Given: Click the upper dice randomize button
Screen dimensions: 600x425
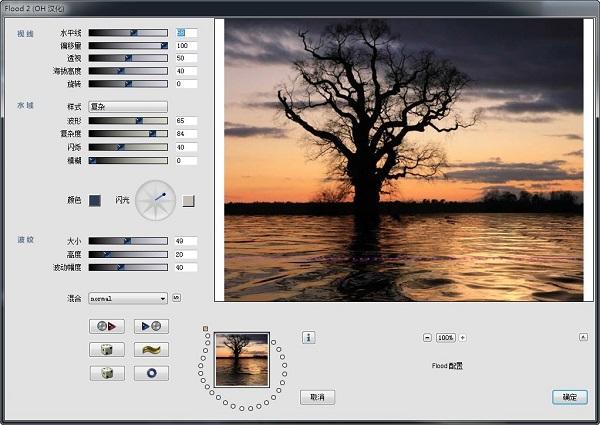Looking at the screenshot, I should [107, 350].
